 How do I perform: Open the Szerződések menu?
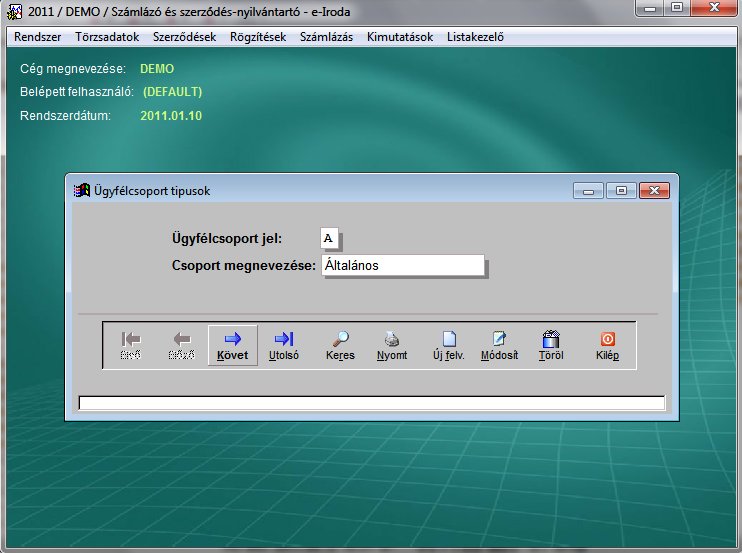(x=184, y=37)
